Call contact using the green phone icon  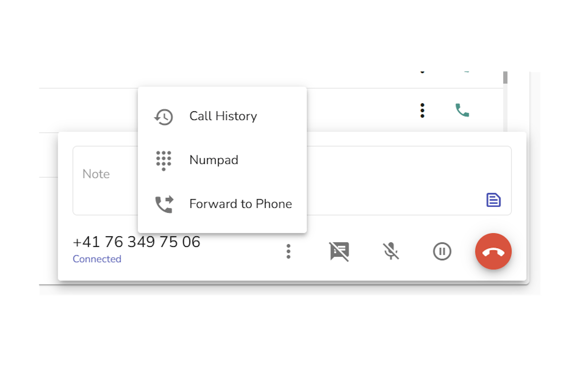pos(462,110)
